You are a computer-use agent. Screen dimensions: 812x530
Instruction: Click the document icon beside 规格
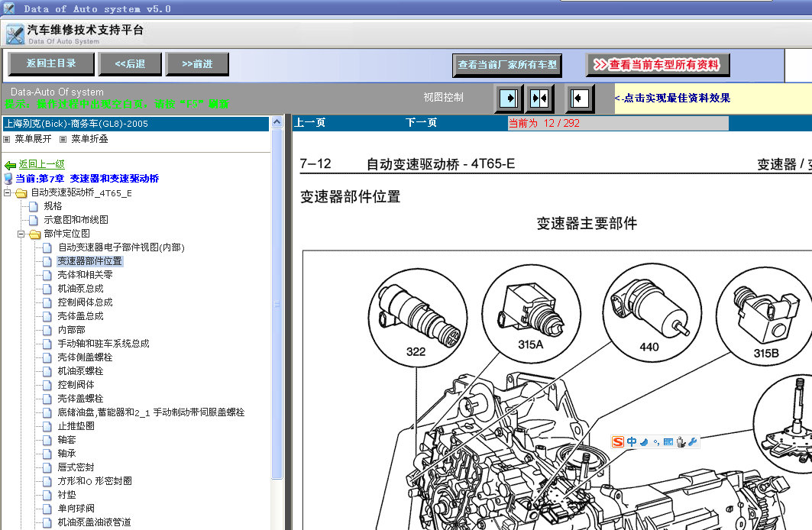point(34,206)
